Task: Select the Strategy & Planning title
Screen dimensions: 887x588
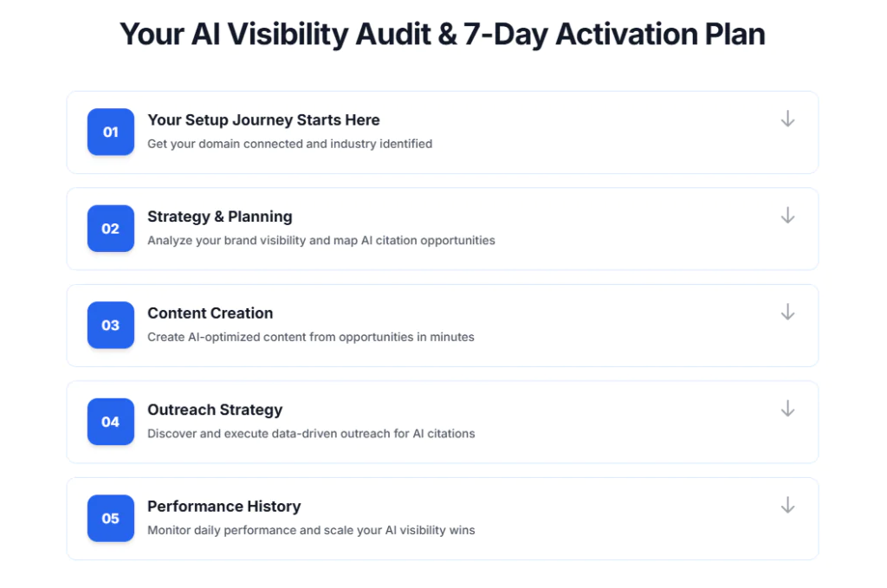Action: click(x=220, y=216)
